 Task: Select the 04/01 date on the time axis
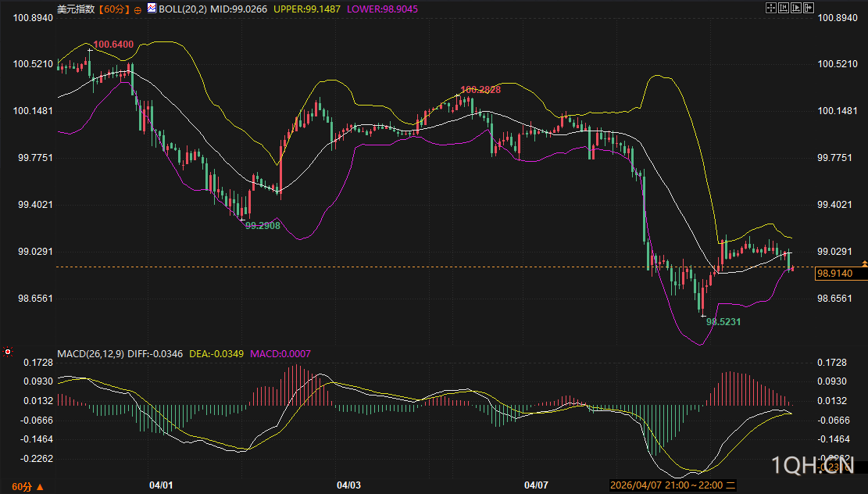pos(160,485)
